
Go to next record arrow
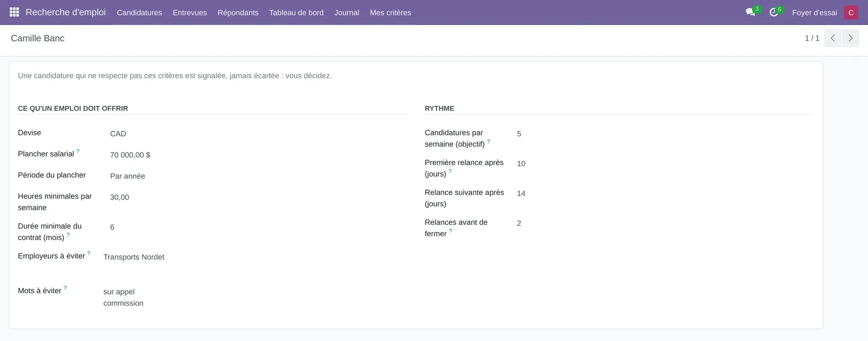point(850,38)
